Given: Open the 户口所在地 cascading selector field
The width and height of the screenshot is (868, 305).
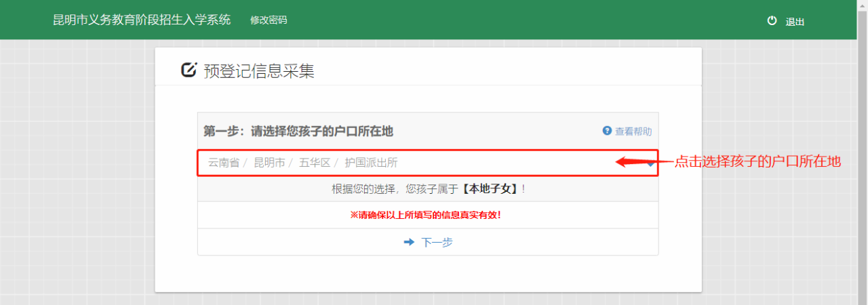Looking at the screenshot, I should click(428, 163).
